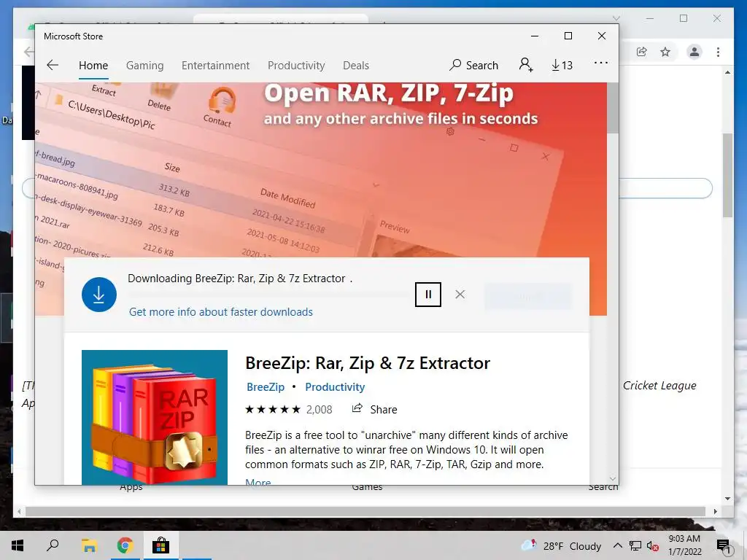Select the Productivity tab
747x560 pixels.
coord(296,65)
